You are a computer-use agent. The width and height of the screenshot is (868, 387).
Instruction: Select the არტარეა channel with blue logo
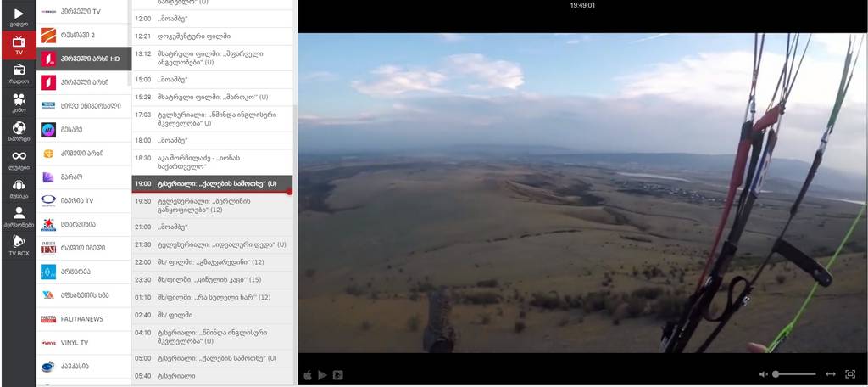point(84,272)
